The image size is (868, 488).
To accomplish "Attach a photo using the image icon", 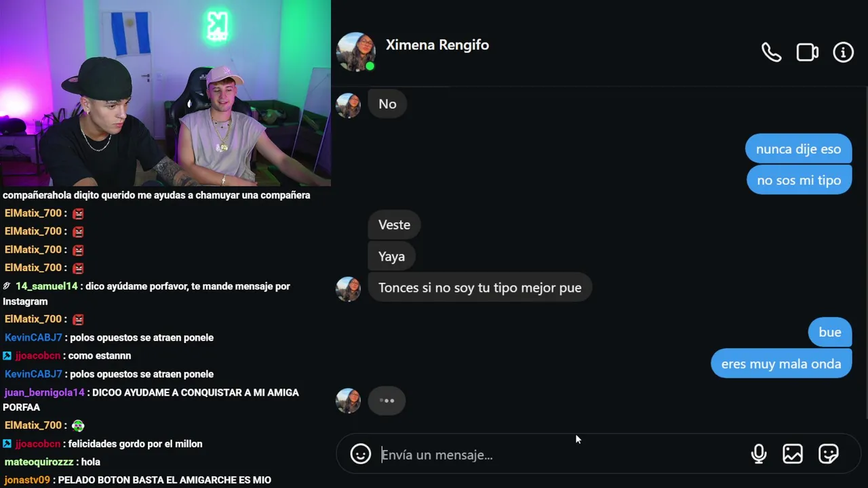I will (x=792, y=454).
